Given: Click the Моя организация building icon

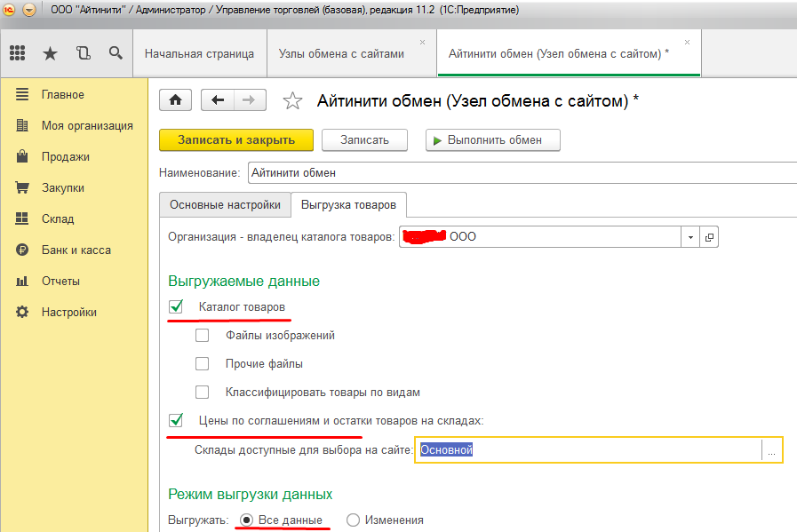Looking at the screenshot, I should [x=22, y=125].
